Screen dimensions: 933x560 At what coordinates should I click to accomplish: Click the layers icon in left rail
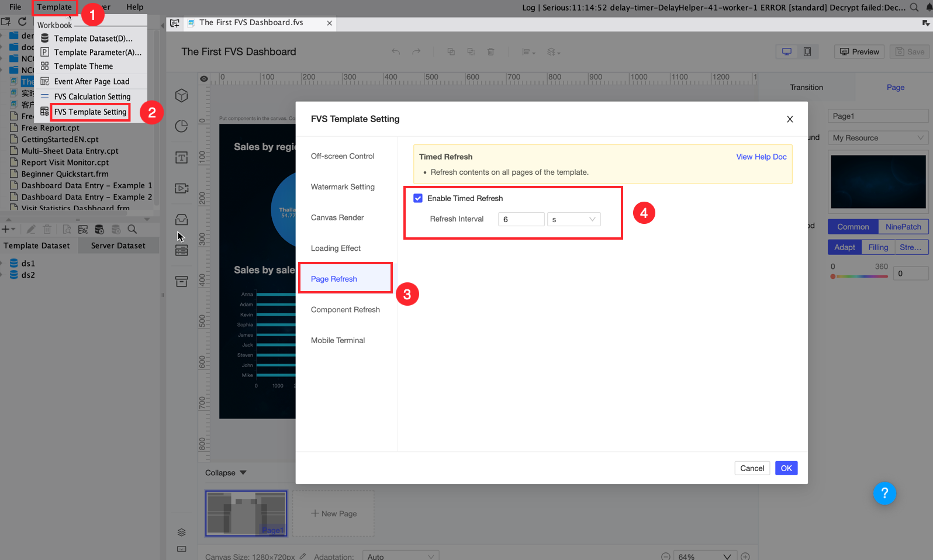[182, 533]
